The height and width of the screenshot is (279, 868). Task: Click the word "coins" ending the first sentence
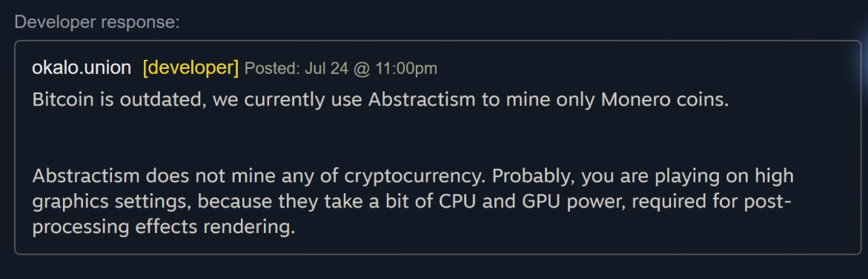(698, 100)
